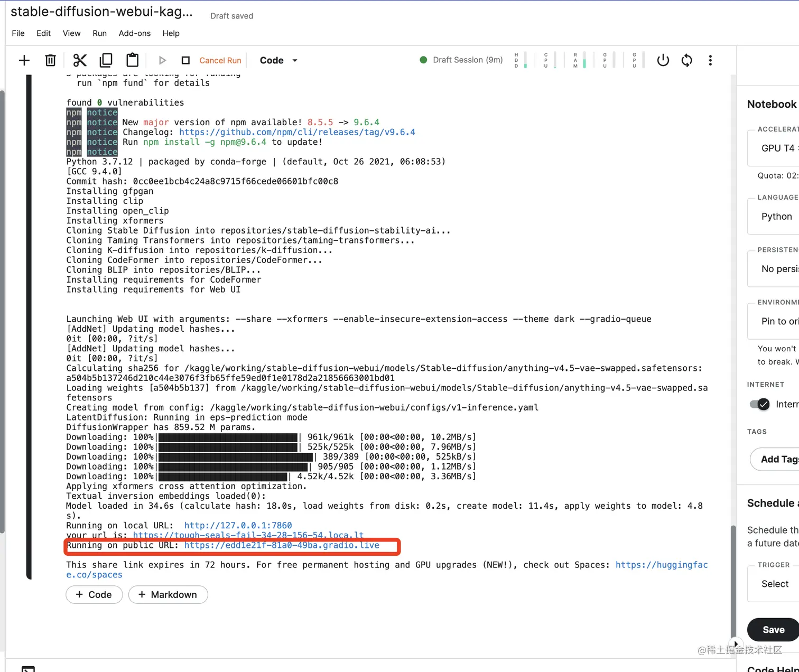The height and width of the screenshot is (672, 799).
Task: Open the npm changelog GitHub link
Action: [297, 132]
